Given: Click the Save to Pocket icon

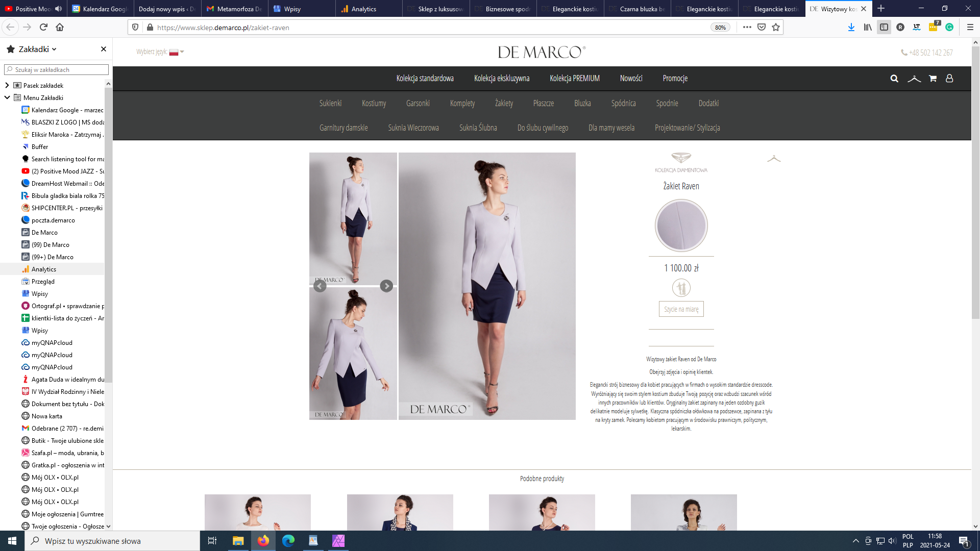Looking at the screenshot, I should tap(762, 28).
